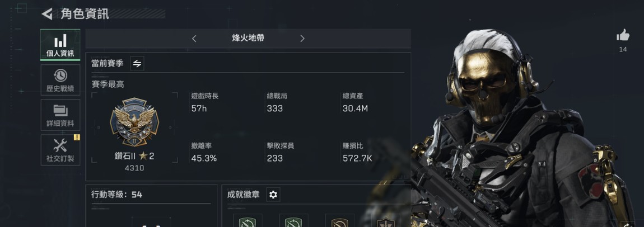Open the 社交訂製 tools tab

[x=60, y=150]
